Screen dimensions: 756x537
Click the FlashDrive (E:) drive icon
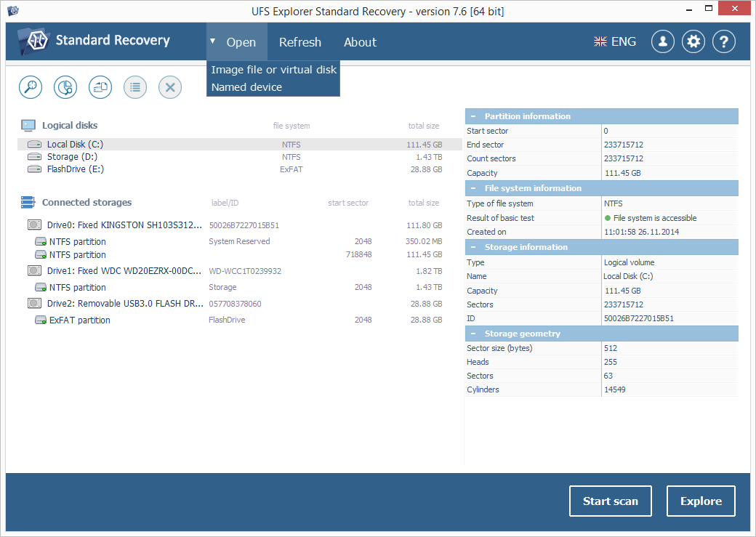(34, 169)
